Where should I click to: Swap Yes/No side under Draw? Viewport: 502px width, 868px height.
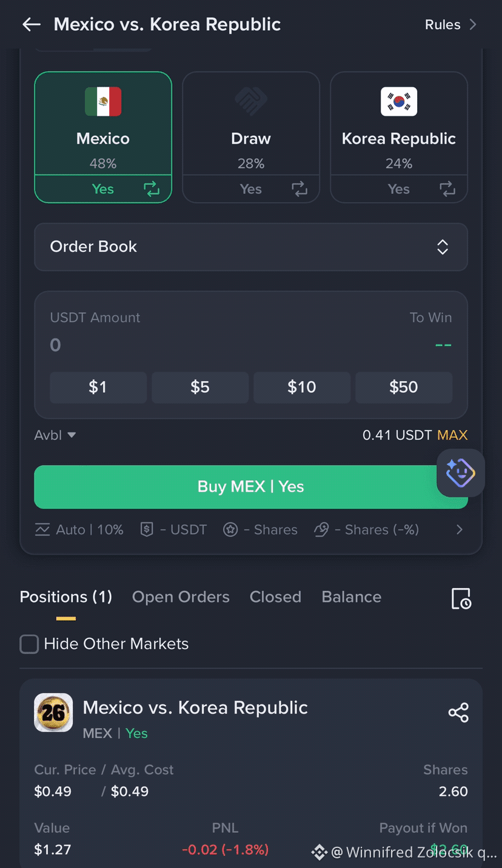coord(300,189)
